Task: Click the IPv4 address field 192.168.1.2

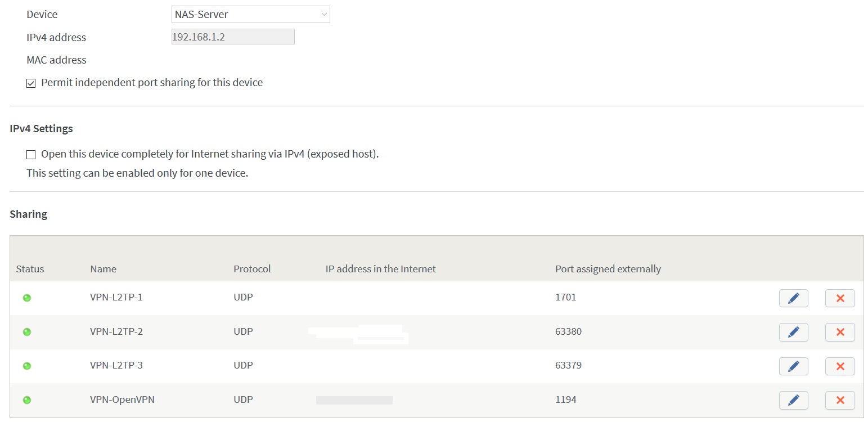Action: (x=232, y=37)
